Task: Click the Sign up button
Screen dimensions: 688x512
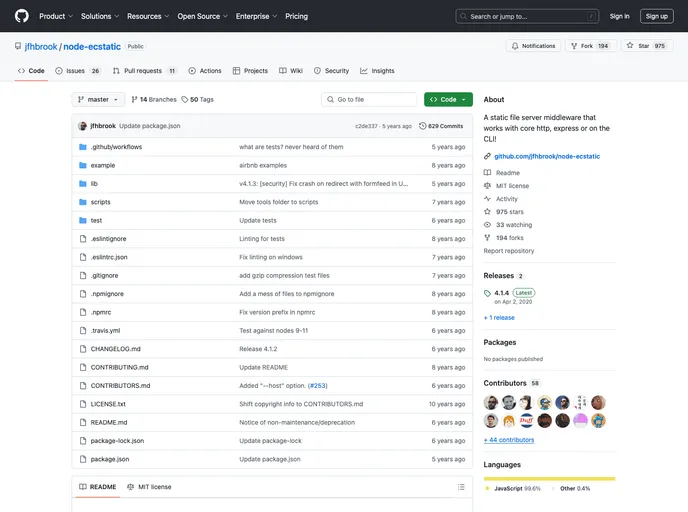Action: pyautogui.click(x=656, y=16)
